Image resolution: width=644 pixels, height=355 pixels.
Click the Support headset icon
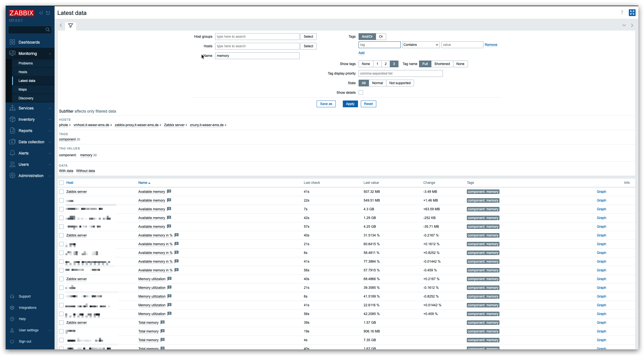click(x=12, y=296)
